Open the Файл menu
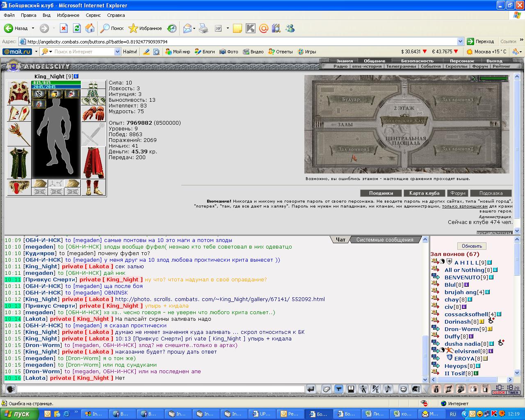This screenshot has width=525, height=420. click(x=9, y=15)
